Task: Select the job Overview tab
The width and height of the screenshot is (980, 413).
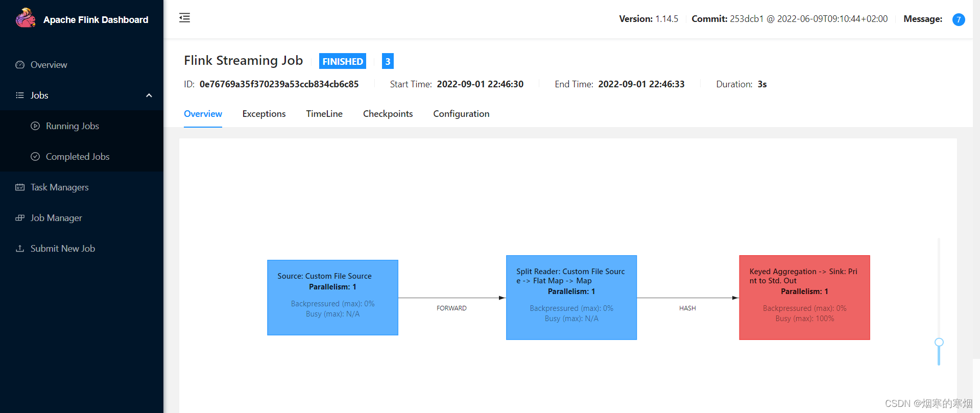Action: pos(203,114)
